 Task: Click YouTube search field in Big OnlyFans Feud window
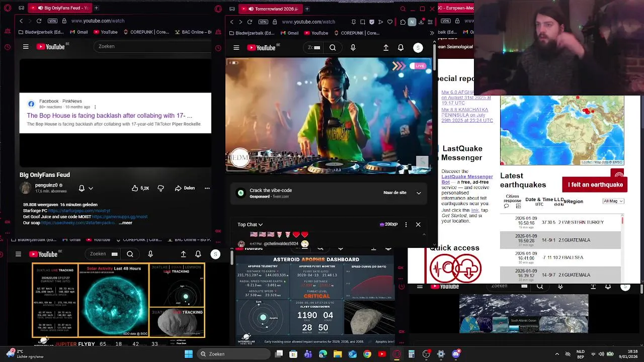pyautogui.click(x=152, y=46)
